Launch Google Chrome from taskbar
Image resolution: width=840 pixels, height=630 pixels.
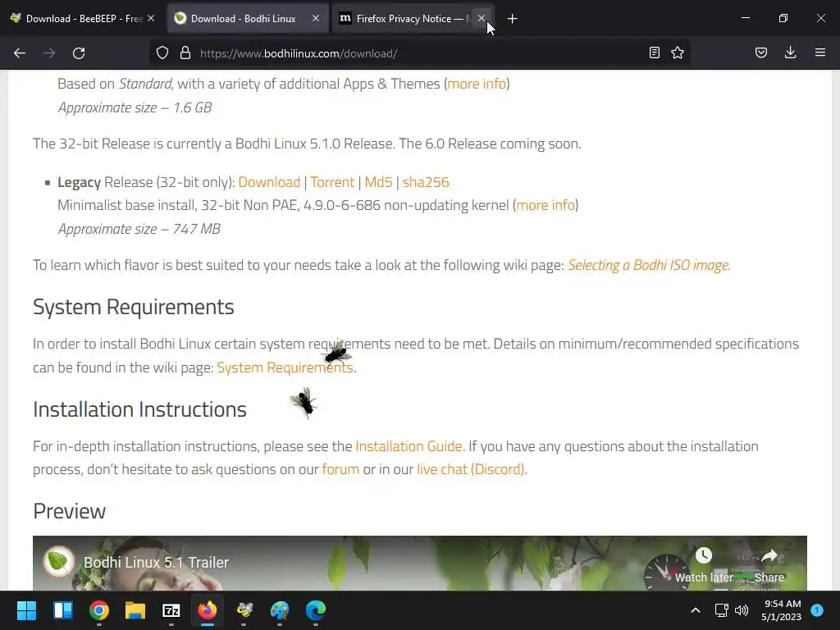(99, 610)
